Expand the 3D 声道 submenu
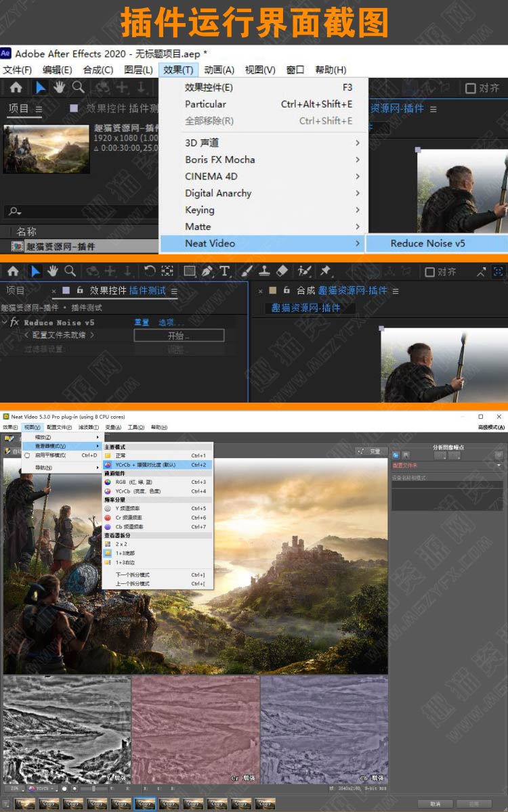Image resolution: width=508 pixels, height=812 pixels. [x=263, y=143]
